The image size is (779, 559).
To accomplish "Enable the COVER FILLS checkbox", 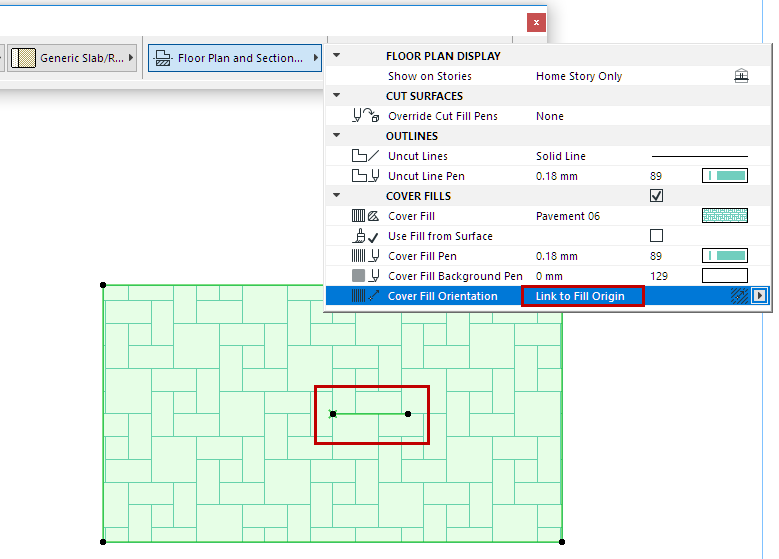I will click(x=656, y=196).
